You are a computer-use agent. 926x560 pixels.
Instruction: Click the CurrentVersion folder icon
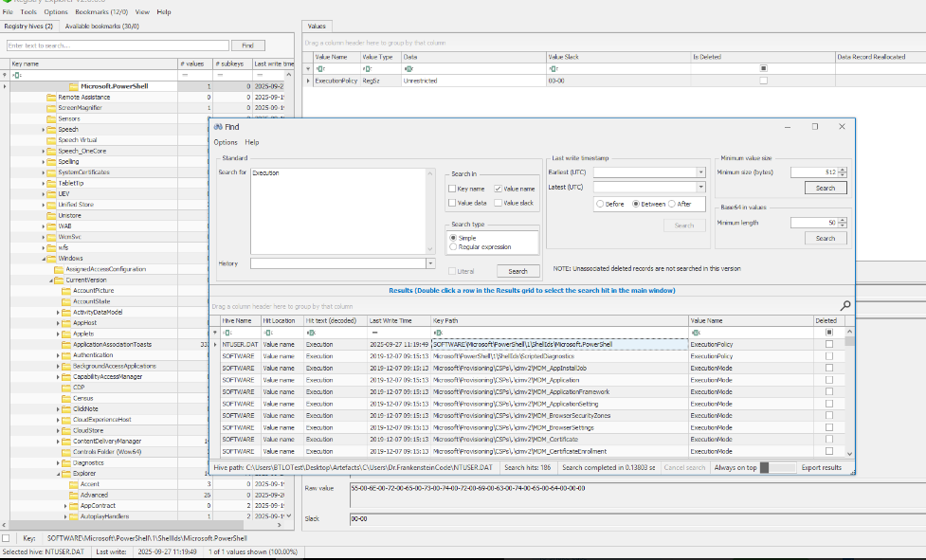[x=57, y=280]
